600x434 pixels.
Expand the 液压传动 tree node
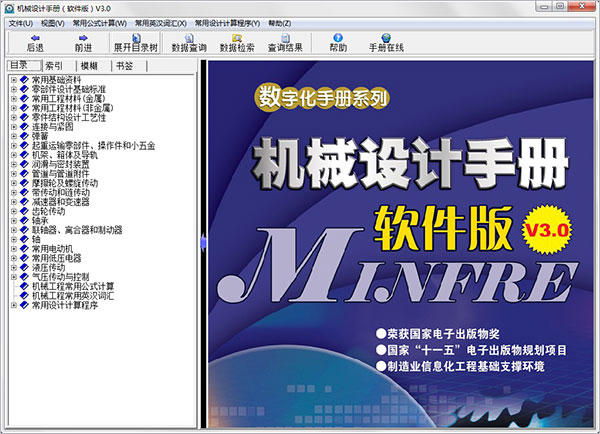tap(13, 267)
